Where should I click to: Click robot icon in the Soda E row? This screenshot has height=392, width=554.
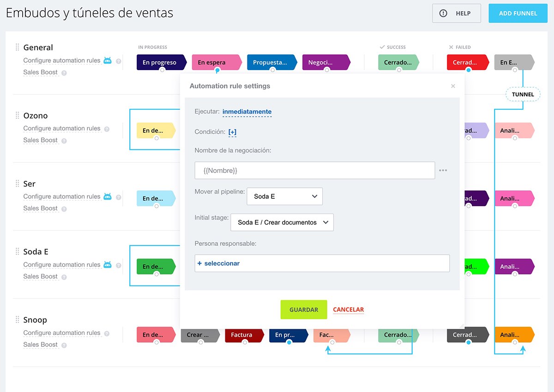108,265
